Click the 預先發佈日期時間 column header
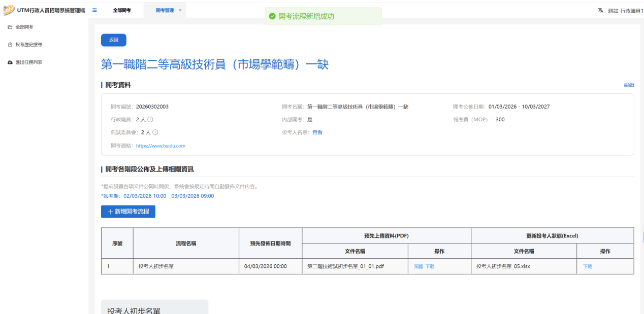This screenshot has width=644, height=314. coord(270,243)
